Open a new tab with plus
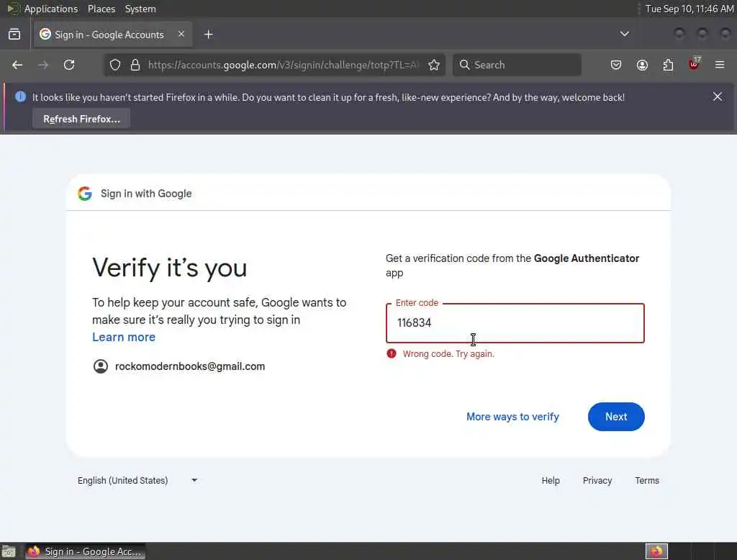Viewport: 737px width, 560px height. point(209,35)
